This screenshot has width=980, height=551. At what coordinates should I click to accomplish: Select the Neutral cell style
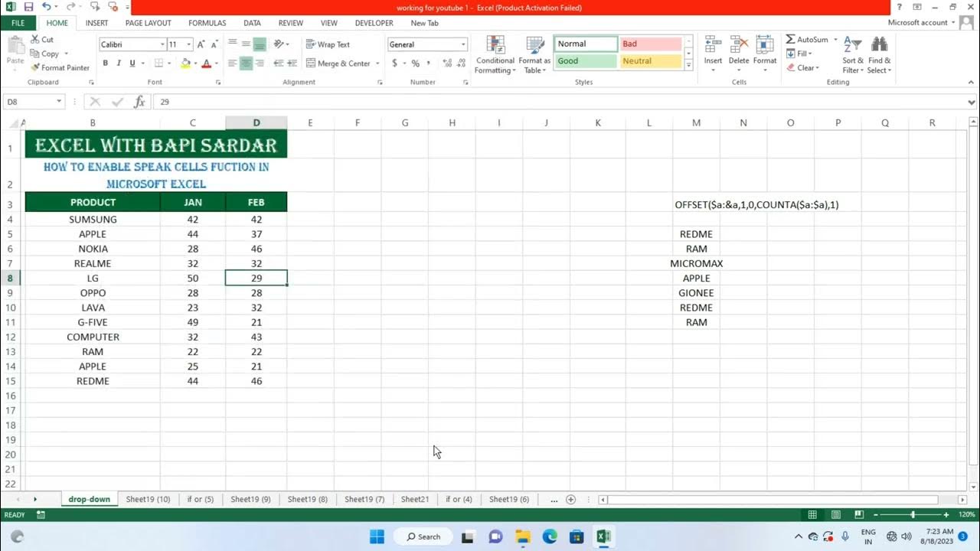click(650, 61)
